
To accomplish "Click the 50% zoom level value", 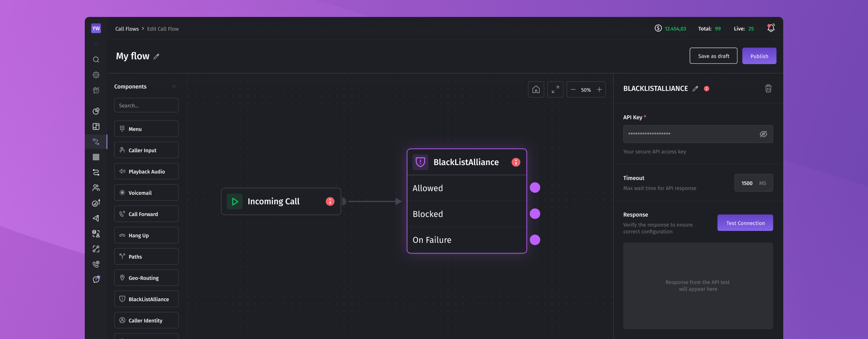I will (586, 90).
